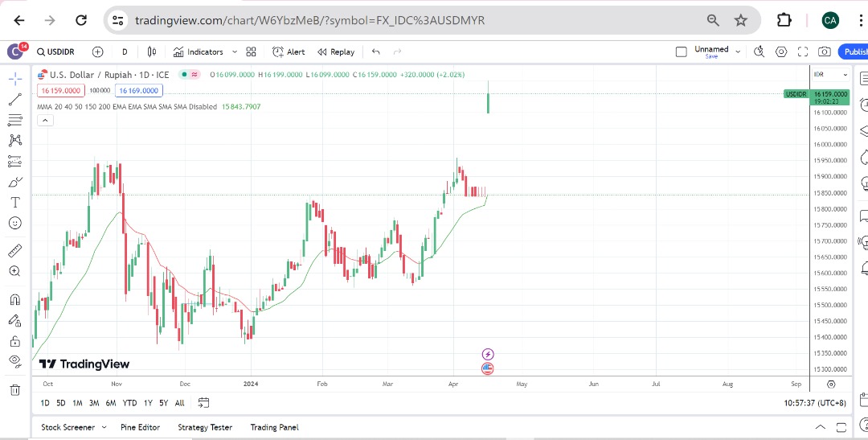Select the layout setup square icon
This screenshot has height=440, width=868.
pos(681,52)
